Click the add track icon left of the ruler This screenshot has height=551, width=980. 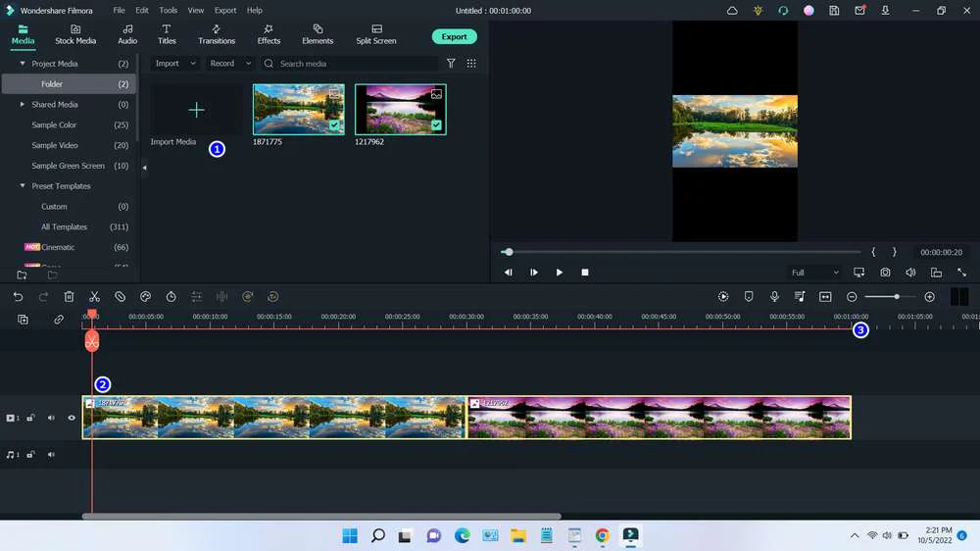coord(24,320)
